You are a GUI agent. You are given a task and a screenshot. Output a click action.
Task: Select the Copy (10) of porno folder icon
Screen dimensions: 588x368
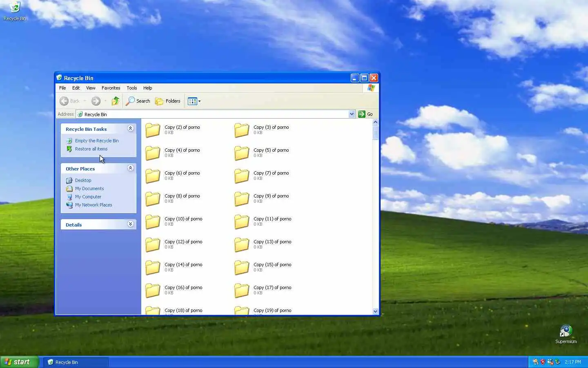click(x=153, y=222)
